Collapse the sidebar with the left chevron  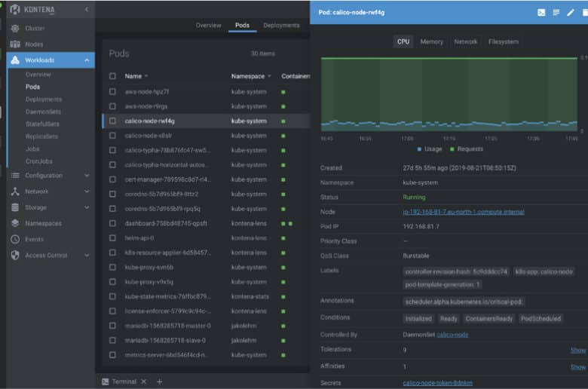tap(87, 9)
